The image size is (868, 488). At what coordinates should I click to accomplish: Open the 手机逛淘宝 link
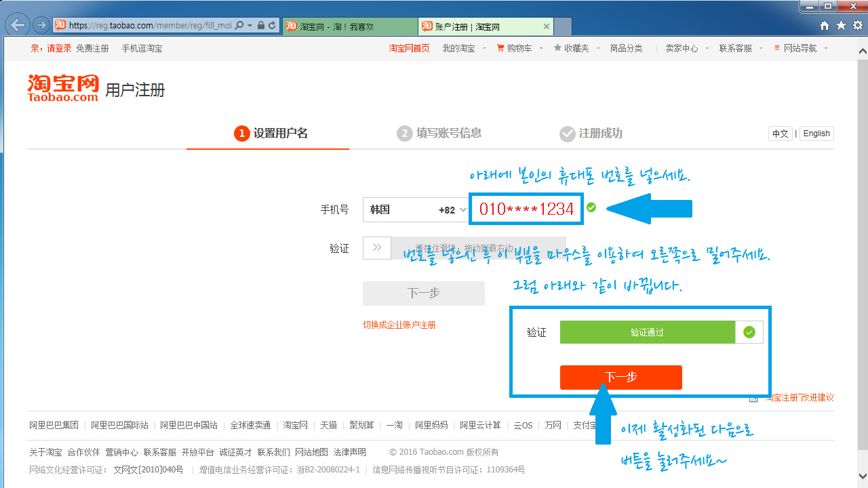pos(142,48)
